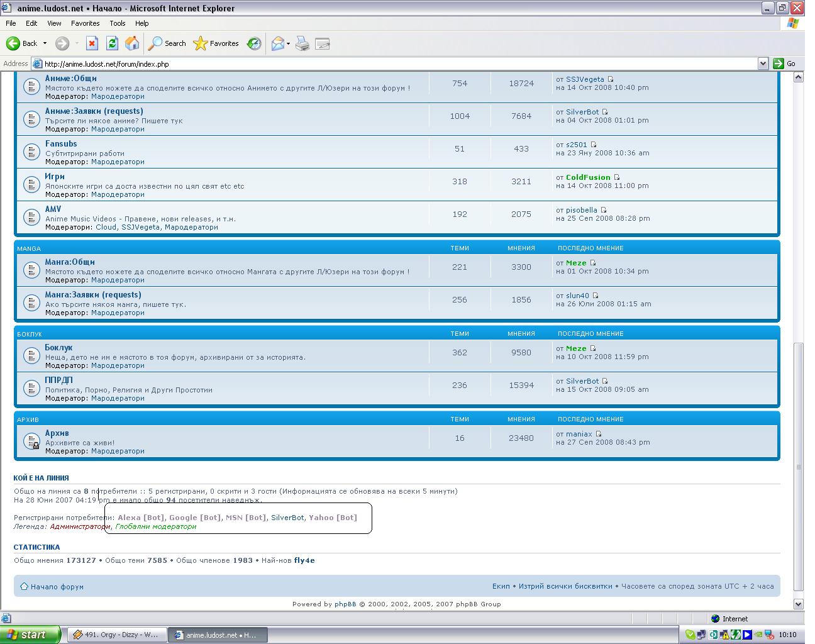Screen dimensions: 815x644
Task: Open Cloud moderator profile in AMV row
Action: [106, 227]
